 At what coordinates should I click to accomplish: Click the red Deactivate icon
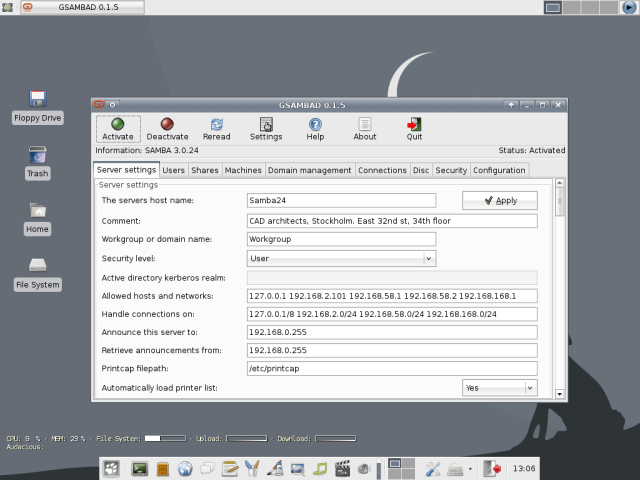167,124
